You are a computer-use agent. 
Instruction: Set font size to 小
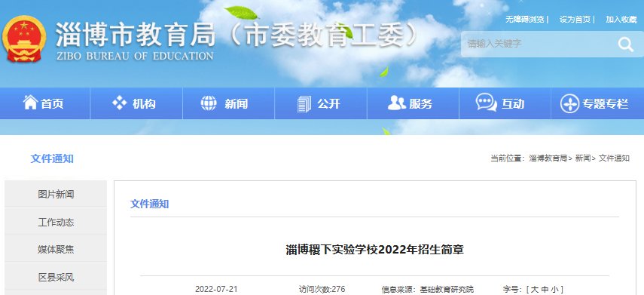point(554,289)
